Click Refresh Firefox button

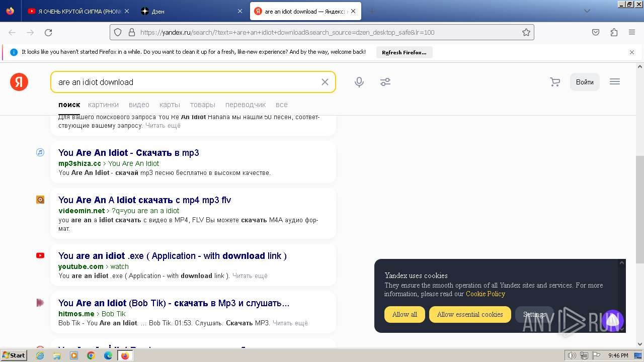pos(404,52)
